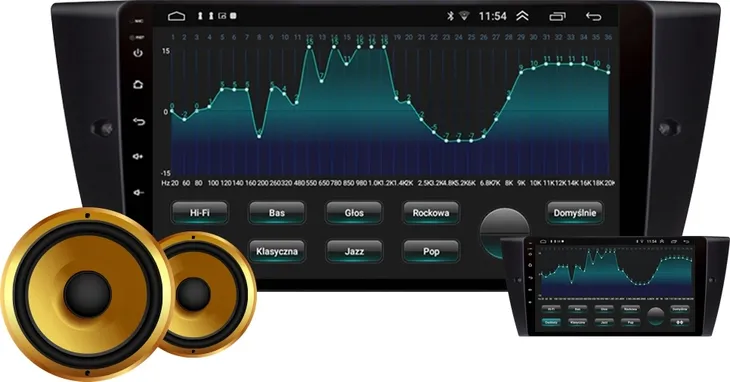
Task: Tap the round knob dial control
Action: [x=504, y=232]
